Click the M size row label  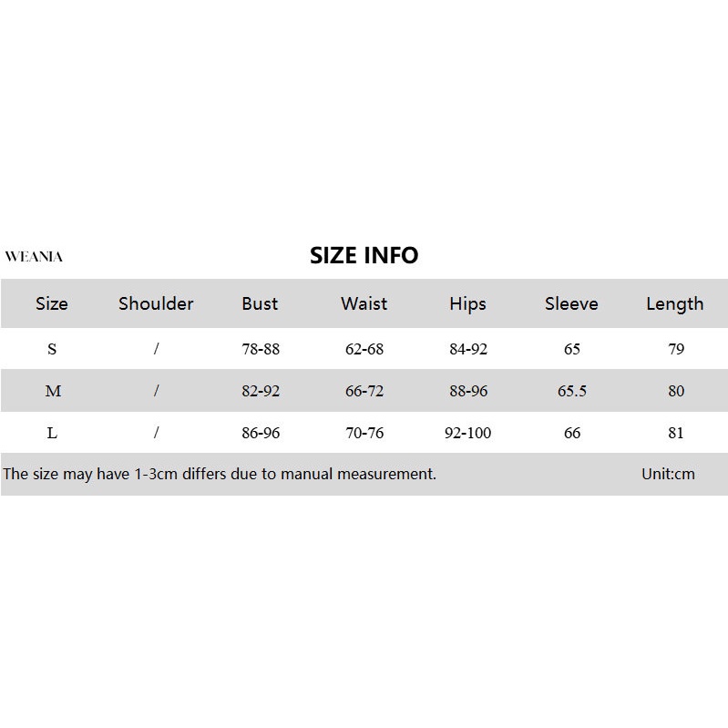click(53, 391)
